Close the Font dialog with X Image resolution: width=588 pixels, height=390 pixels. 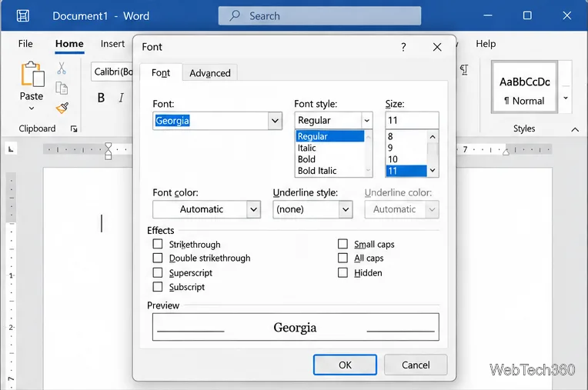click(x=437, y=47)
